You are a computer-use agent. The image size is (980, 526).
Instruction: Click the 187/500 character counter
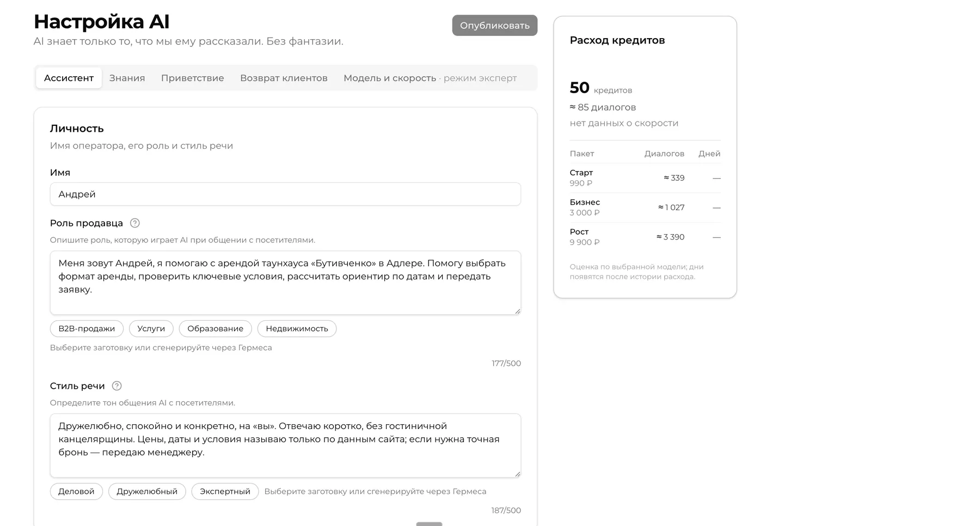click(x=506, y=510)
